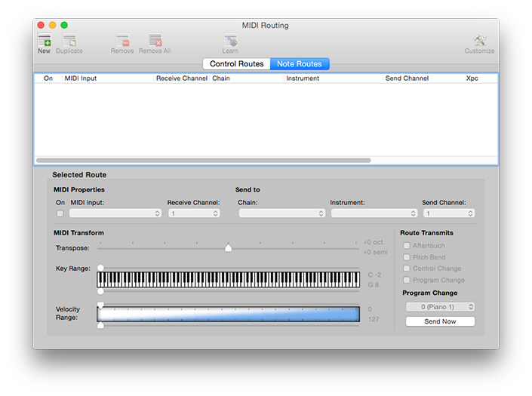Sort by MIDI Input column header
532x396 pixels.
point(107,78)
